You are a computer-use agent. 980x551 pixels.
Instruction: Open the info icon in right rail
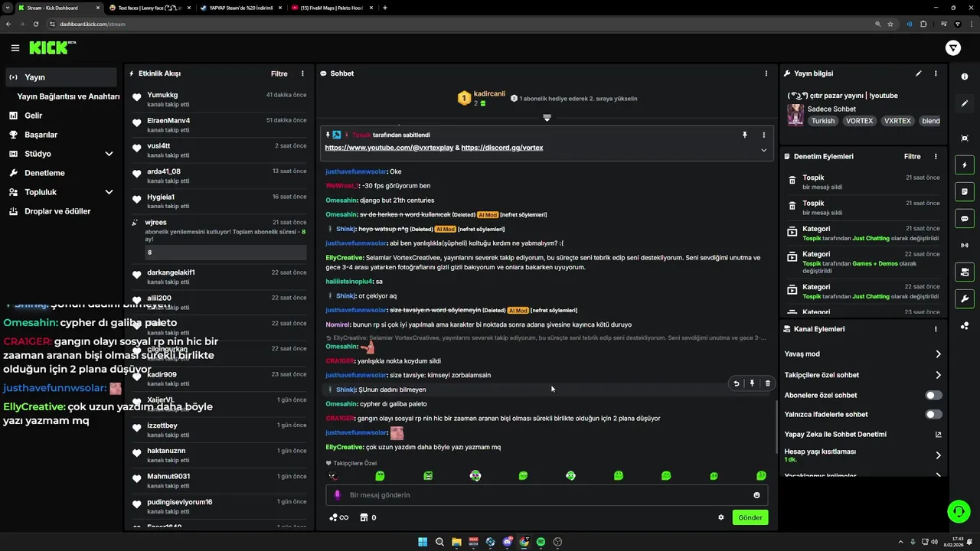[965, 77]
